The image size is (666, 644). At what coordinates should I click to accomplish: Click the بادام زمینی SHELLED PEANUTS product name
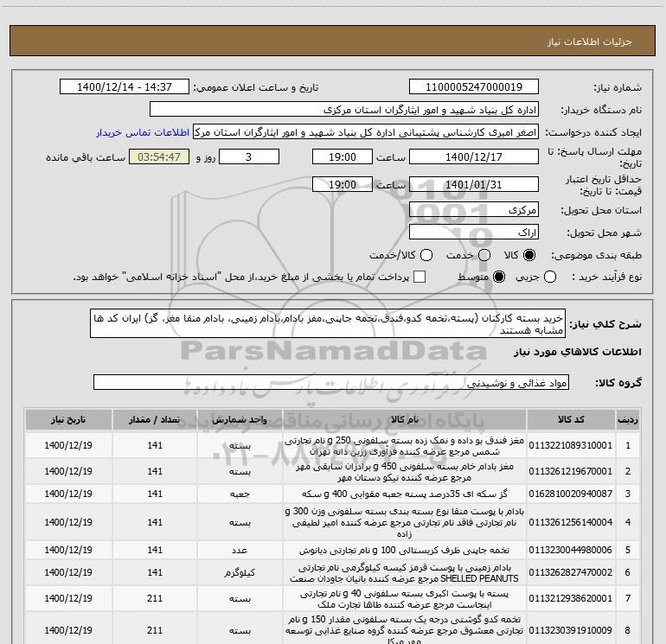click(405, 573)
